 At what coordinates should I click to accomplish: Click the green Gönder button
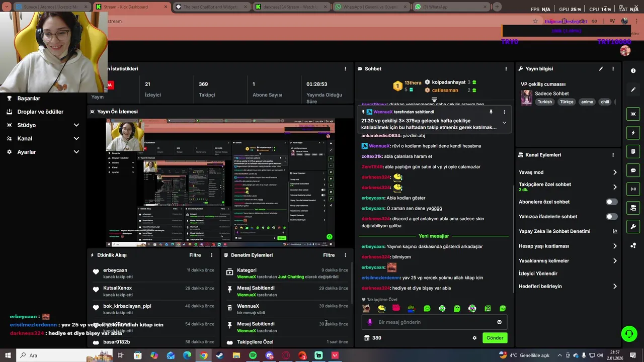point(495,338)
